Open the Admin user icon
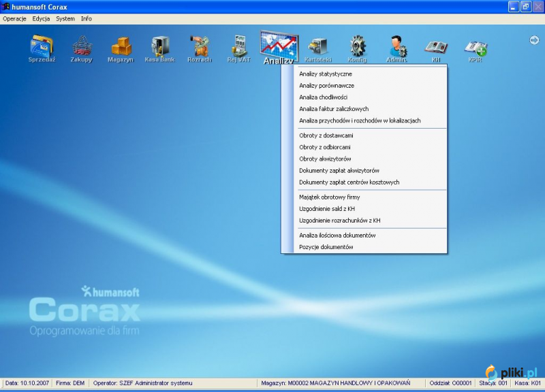545x392 pixels. 396,48
